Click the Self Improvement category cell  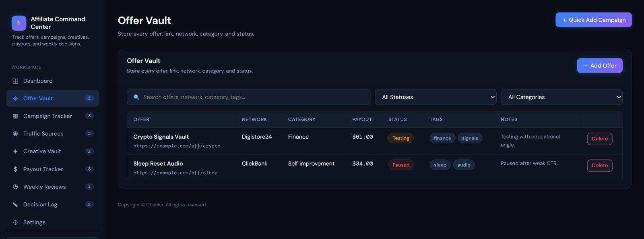tap(311, 164)
